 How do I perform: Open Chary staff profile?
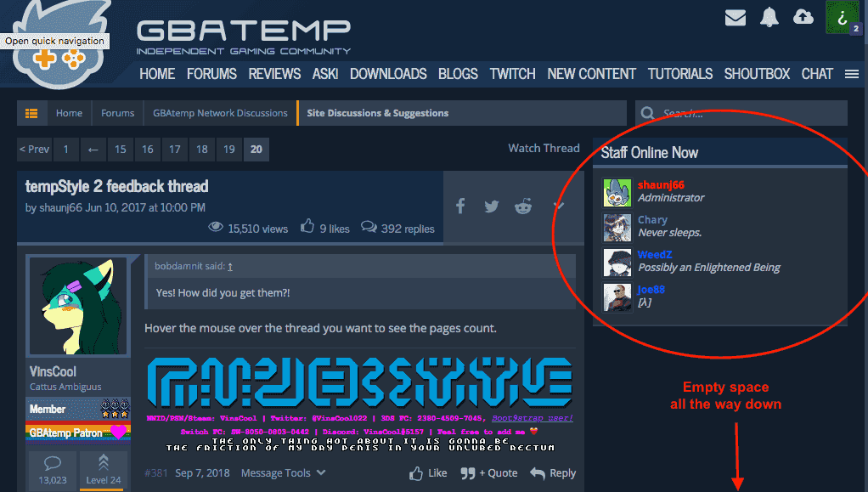pos(652,220)
